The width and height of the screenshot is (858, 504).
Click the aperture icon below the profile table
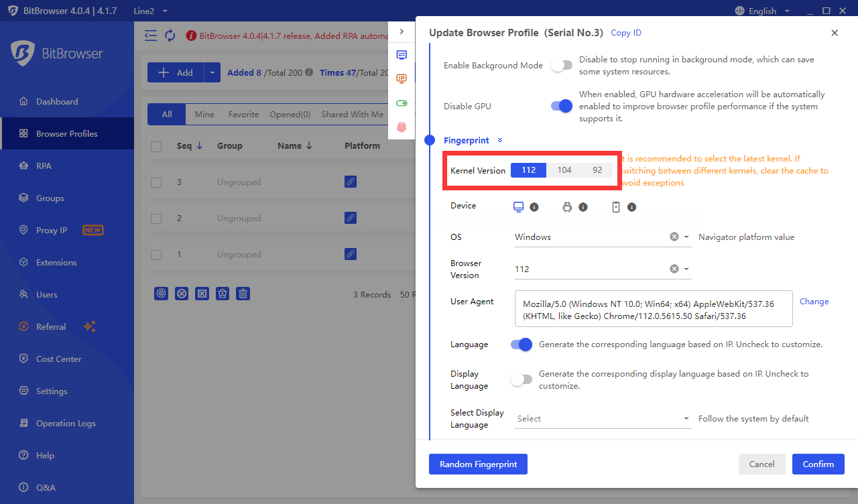tap(161, 294)
